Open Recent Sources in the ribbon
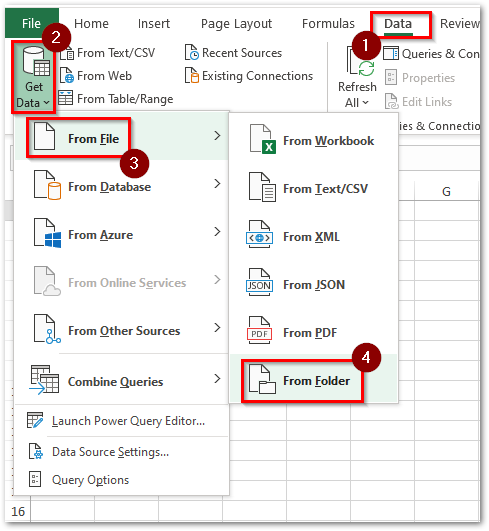This screenshot has width=489, height=531. coord(234,53)
